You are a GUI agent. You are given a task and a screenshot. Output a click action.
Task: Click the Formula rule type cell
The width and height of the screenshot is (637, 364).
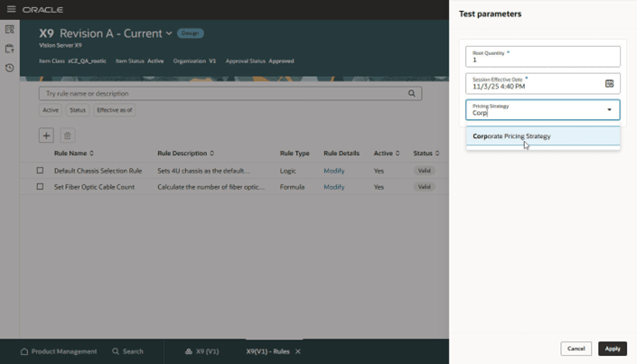coord(292,187)
